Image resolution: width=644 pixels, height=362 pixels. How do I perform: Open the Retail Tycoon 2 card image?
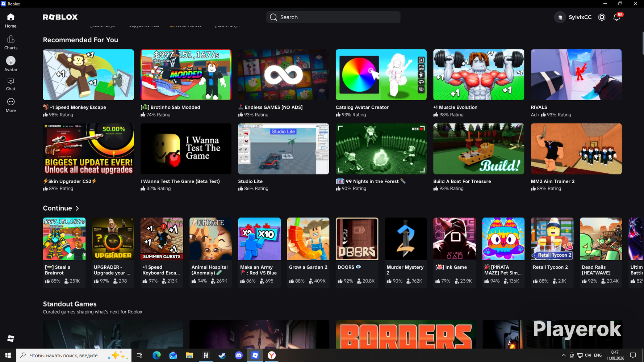552,239
